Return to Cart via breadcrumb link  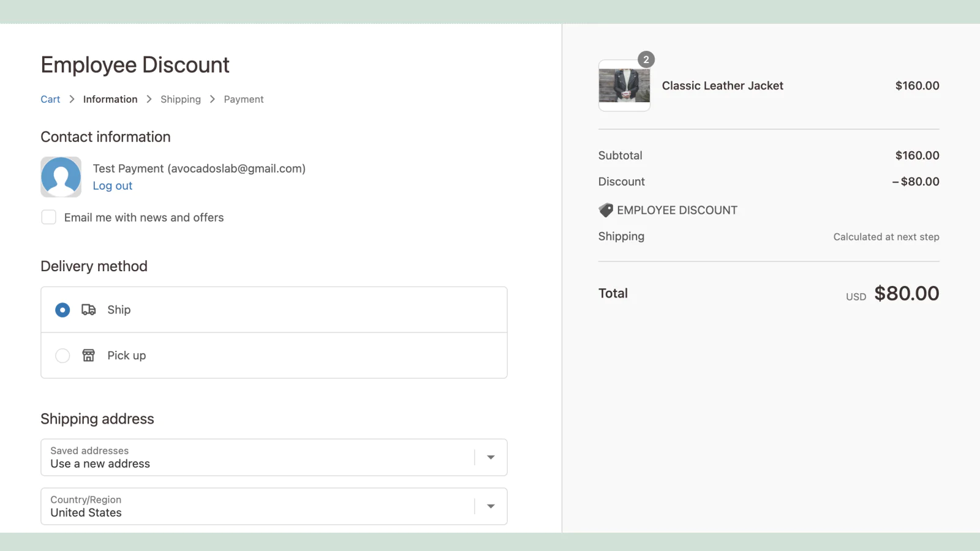pyautogui.click(x=50, y=99)
